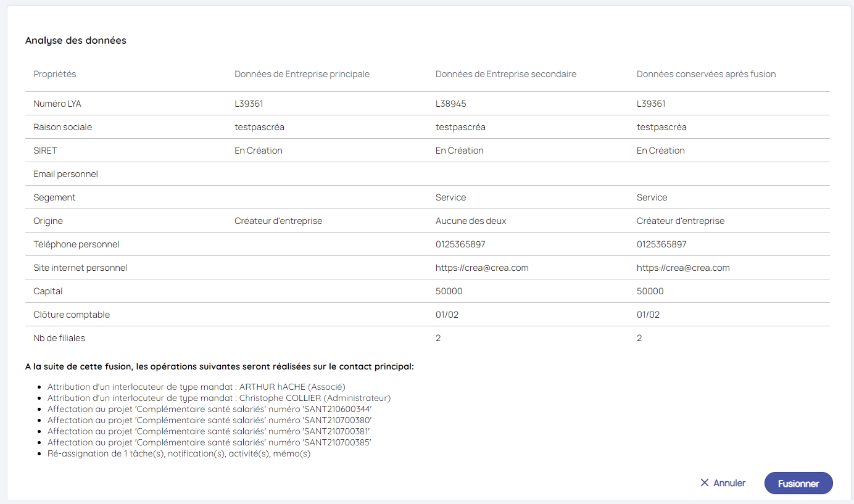The height and width of the screenshot is (504, 854).
Task: Click the Aucune des deux origin value
Action: click(x=471, y=221)
